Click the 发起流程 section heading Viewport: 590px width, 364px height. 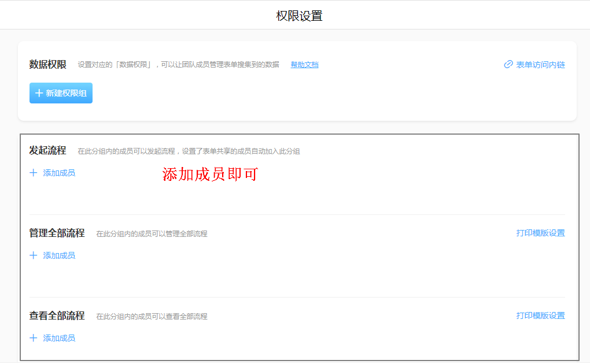48,151
